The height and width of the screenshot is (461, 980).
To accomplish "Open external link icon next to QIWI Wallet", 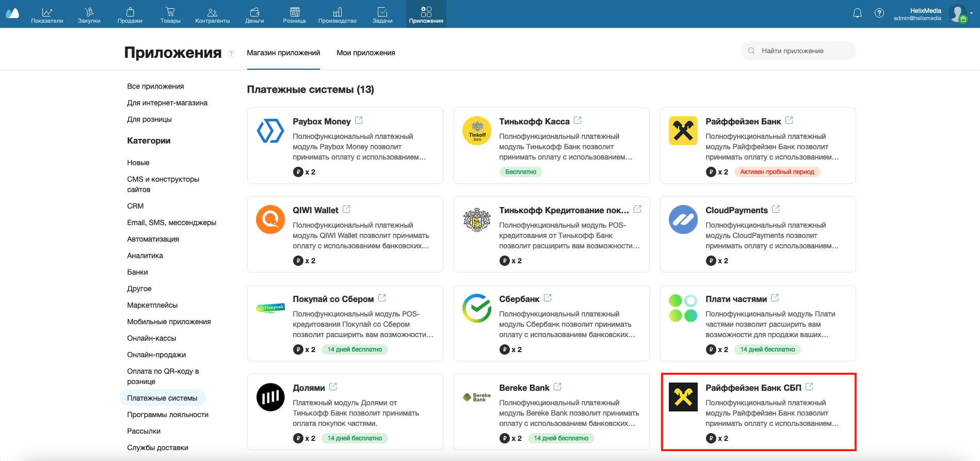I will pyautogui.click(x=346, y=209).
